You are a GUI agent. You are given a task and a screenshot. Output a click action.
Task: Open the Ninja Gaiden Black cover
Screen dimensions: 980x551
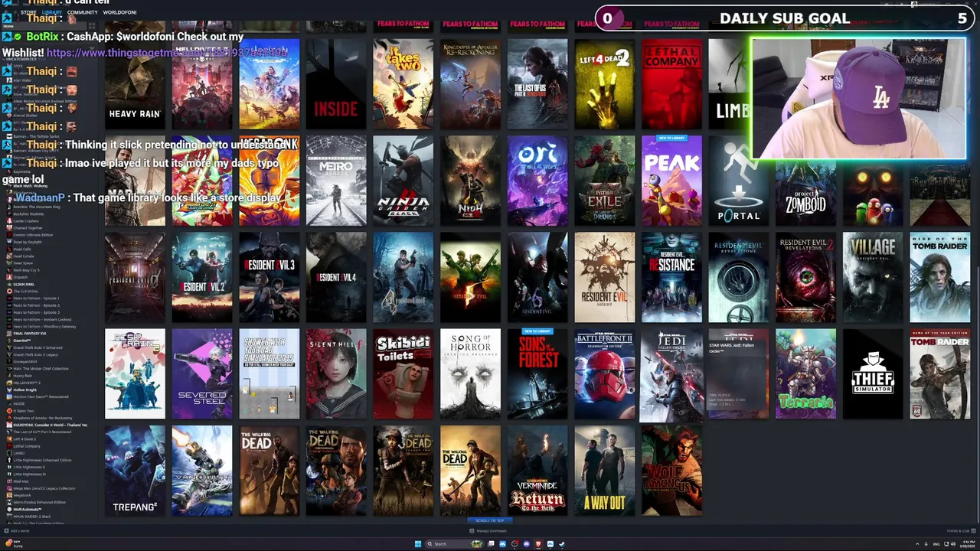[403, 181]
